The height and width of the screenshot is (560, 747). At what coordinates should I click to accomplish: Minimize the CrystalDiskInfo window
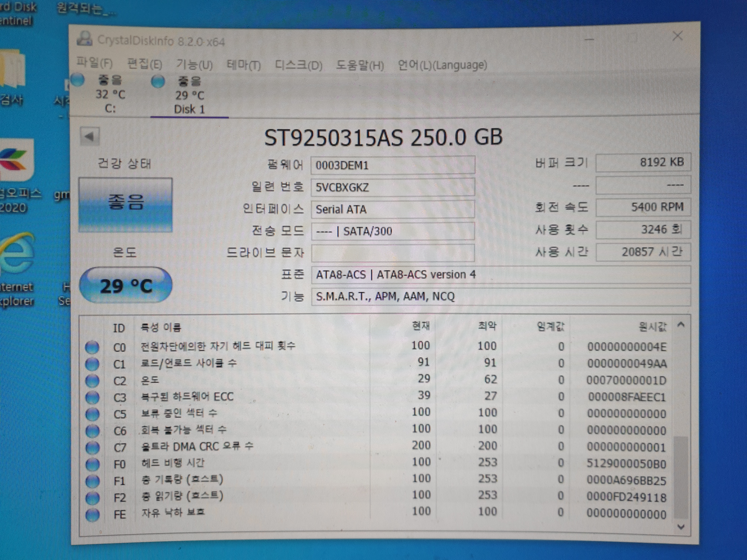tap(589, 39)
